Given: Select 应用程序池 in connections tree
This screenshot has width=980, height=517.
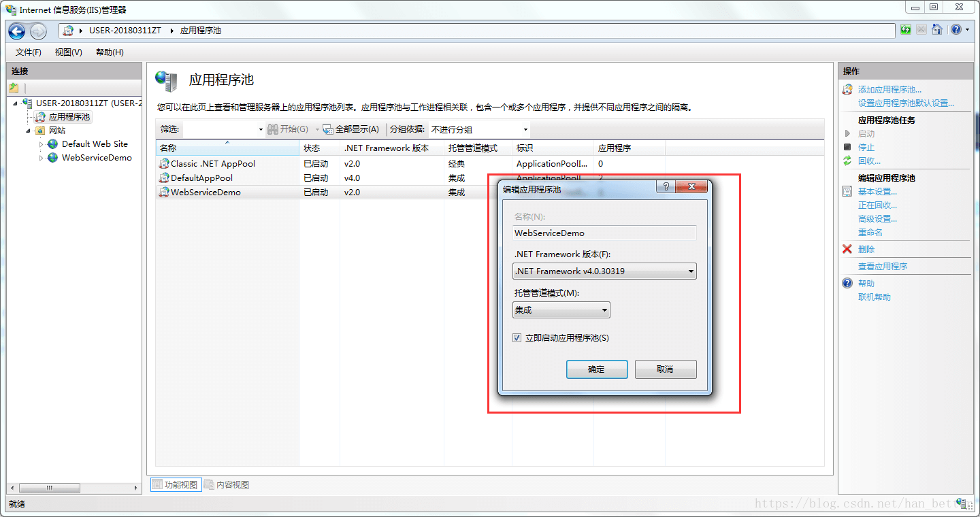Looking at the screenshot, I should coord(69,117).
